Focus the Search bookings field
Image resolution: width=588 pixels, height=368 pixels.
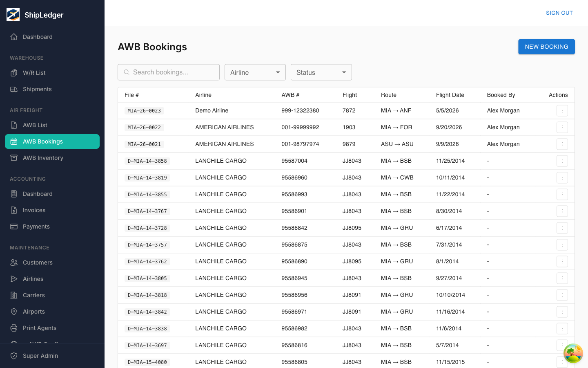pyautogui.click(x=169, y=72)
